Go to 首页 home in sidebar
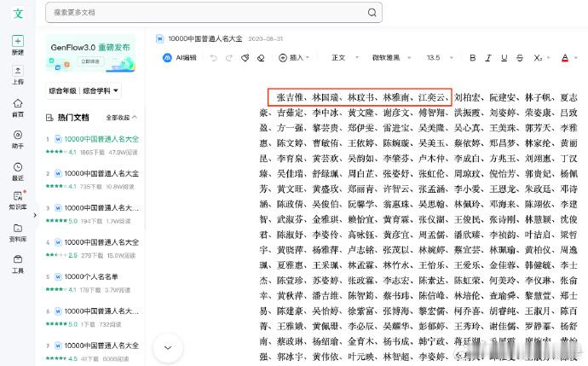The height and width of the screenshot is (366, 588). [18, 107]
